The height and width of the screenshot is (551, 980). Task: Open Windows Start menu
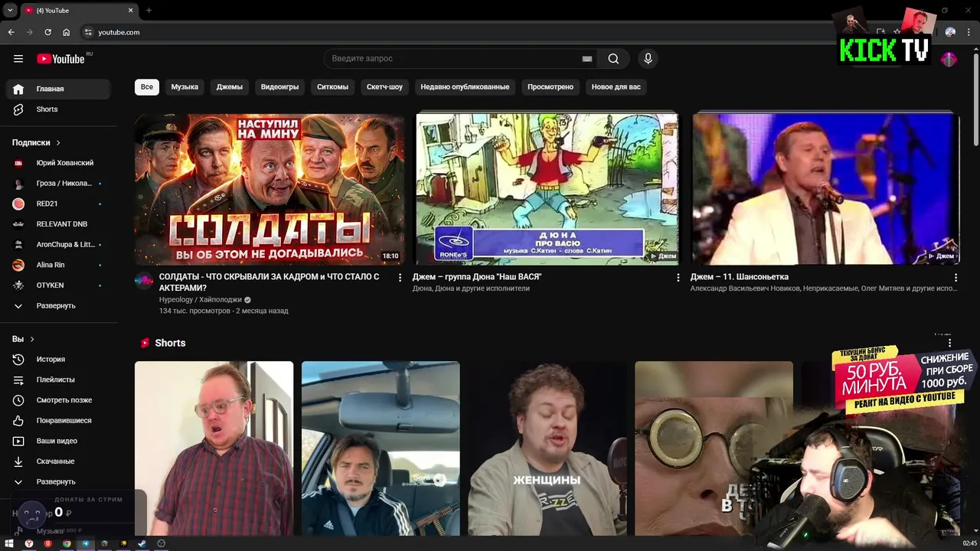tap(9, 543)
